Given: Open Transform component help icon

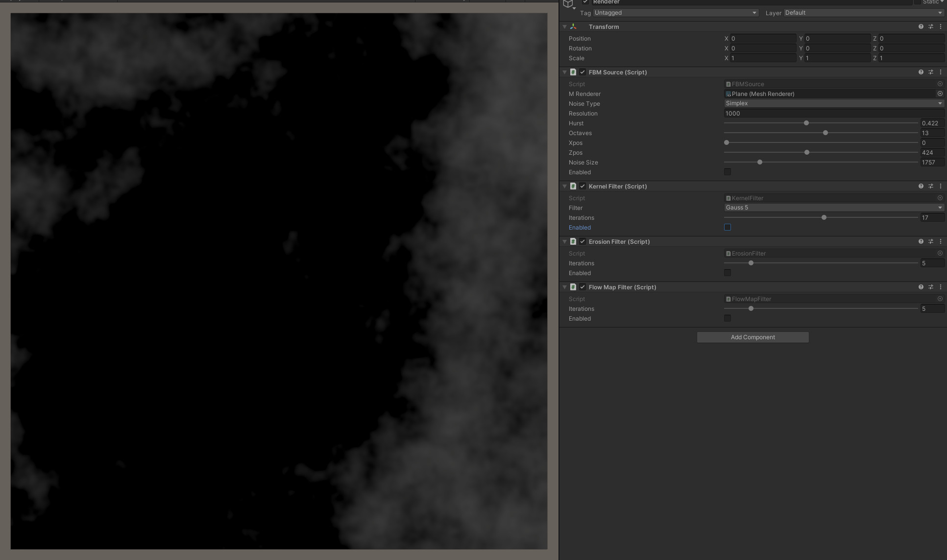Looking at the screenshot, I should coord(921,26).
